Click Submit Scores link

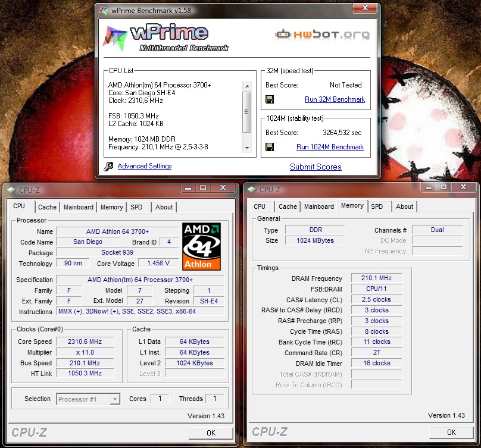point(316,167)
